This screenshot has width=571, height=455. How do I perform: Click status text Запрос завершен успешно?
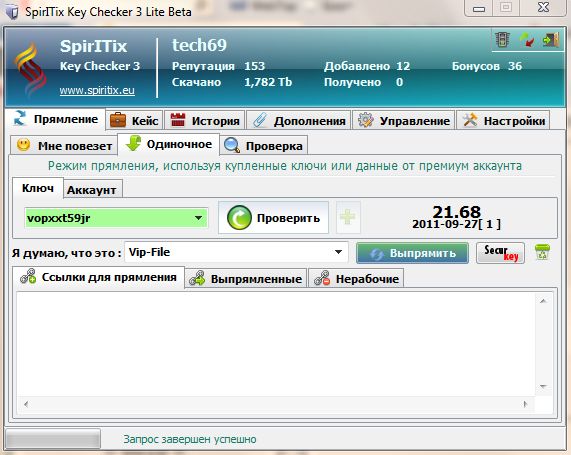click(190, 439)
